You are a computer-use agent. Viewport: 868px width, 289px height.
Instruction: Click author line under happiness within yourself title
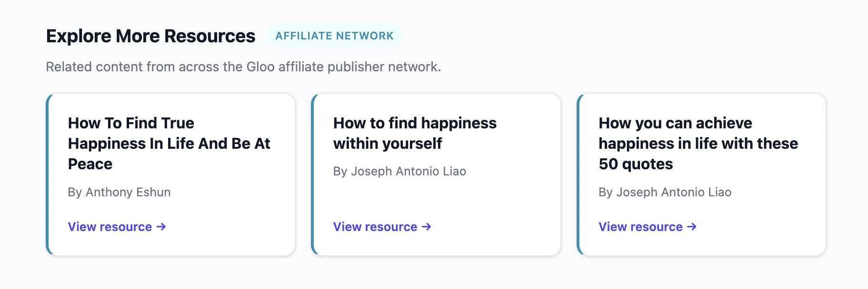(399, 171)
